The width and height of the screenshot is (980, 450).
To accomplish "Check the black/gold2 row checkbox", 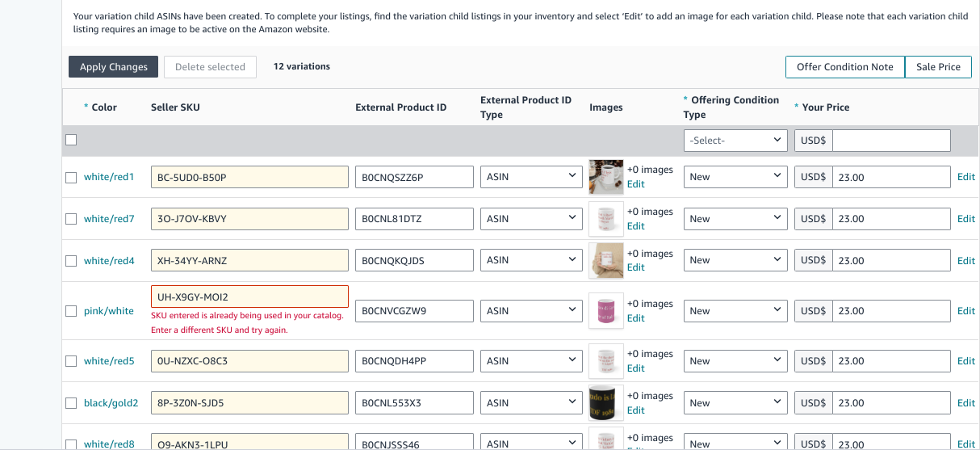I will tap(71, 403).
